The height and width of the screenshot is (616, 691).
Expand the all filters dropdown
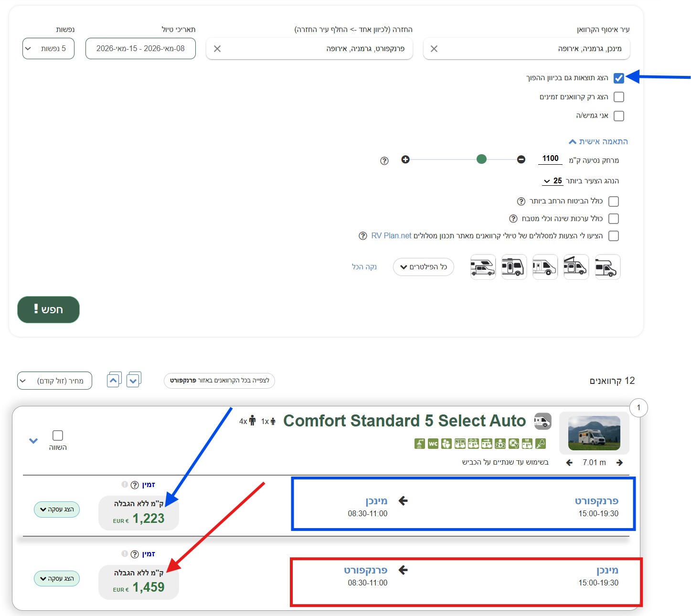pyautogui.click(x=423, y=267)
